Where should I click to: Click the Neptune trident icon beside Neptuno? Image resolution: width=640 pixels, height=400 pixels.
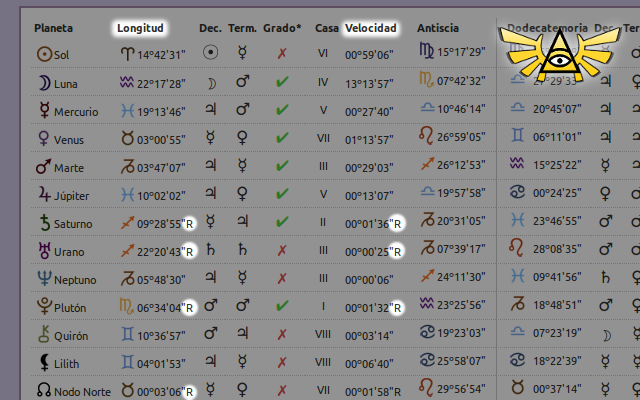(x=44, y=278)
